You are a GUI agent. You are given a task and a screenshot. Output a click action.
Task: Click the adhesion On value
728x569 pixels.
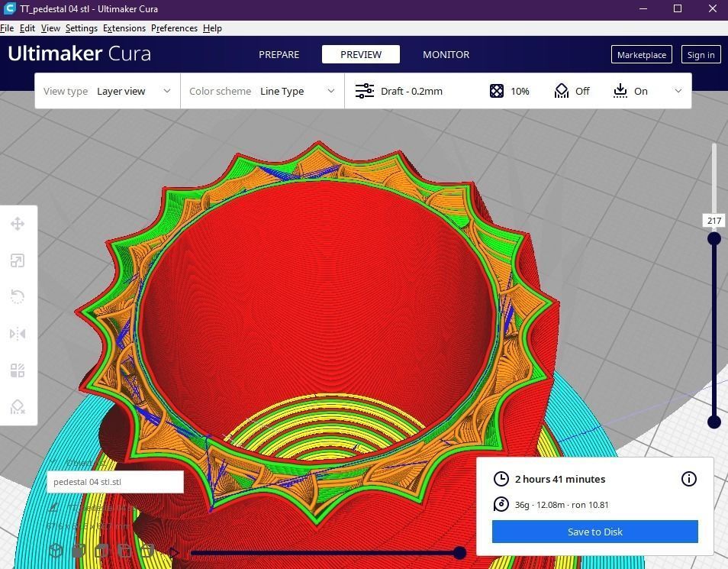click(641, 91)
